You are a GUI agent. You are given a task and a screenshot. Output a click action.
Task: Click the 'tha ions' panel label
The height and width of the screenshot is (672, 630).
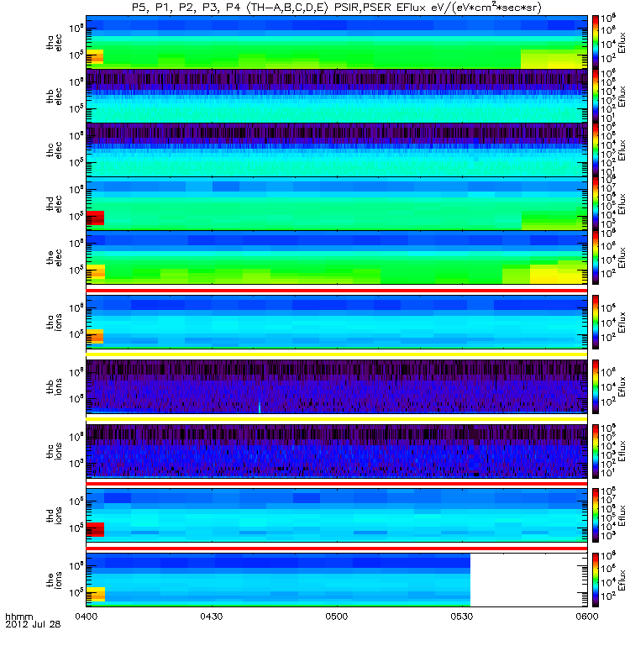point(55,322)
